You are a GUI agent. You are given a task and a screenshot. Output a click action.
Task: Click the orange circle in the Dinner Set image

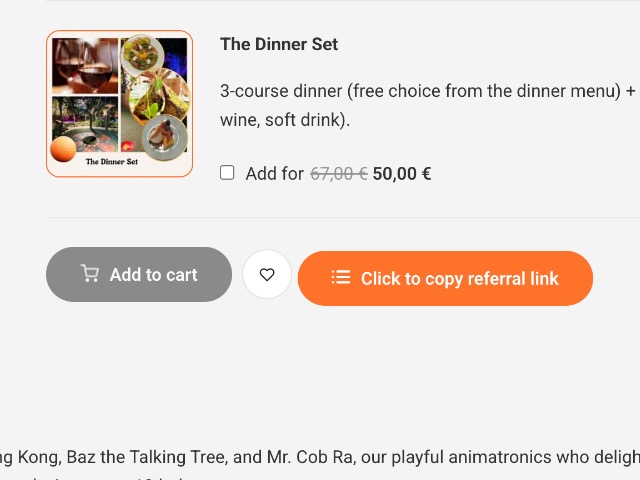pyautogui.click(x=63, y=149)
